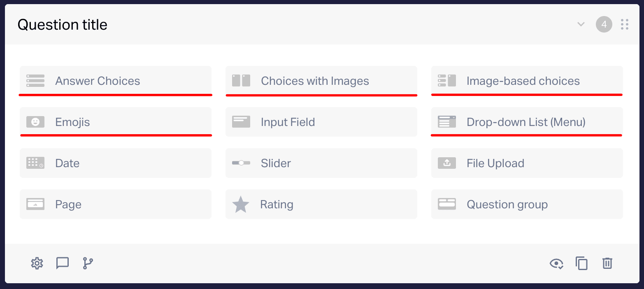
Task: Collapse the question with chevron arrow
Action: 581,24
